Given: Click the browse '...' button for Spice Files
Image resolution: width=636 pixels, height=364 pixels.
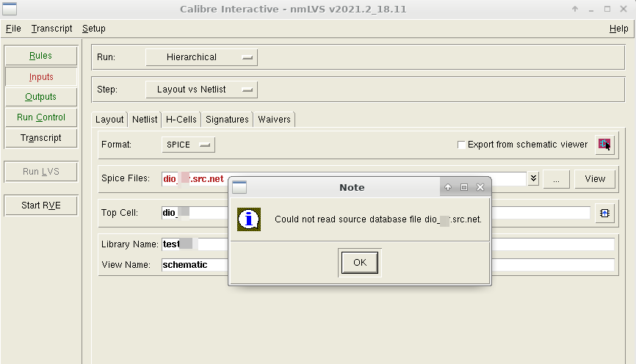Looking at the screenshot, I should pos(556,179).
